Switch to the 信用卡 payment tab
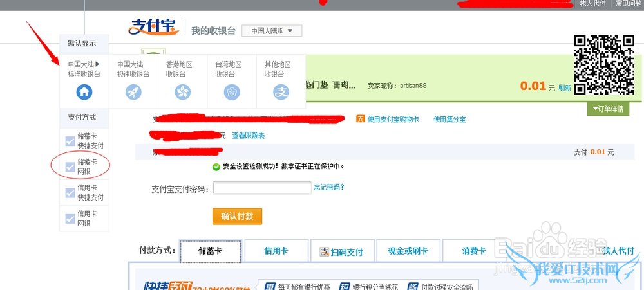The width and height of the screenshot is (644, 290). click(x=276, y=251)
